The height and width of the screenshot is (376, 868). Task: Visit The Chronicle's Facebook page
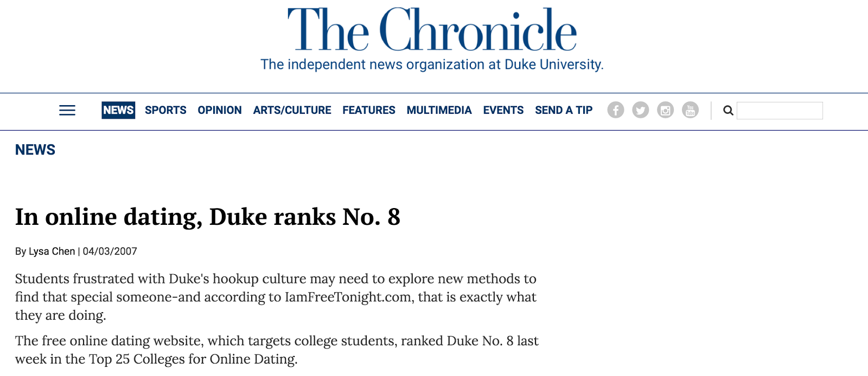click(x=616, y=110)
